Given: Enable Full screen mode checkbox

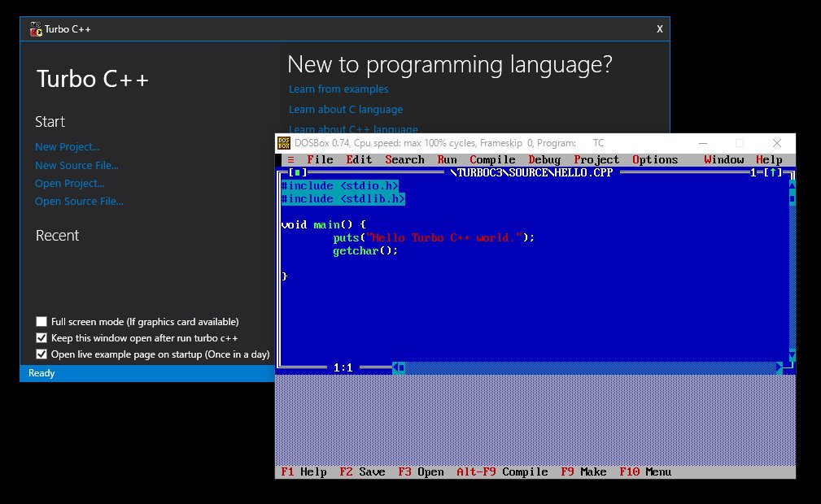Looking at the screenshot, I should pos(41,321).
